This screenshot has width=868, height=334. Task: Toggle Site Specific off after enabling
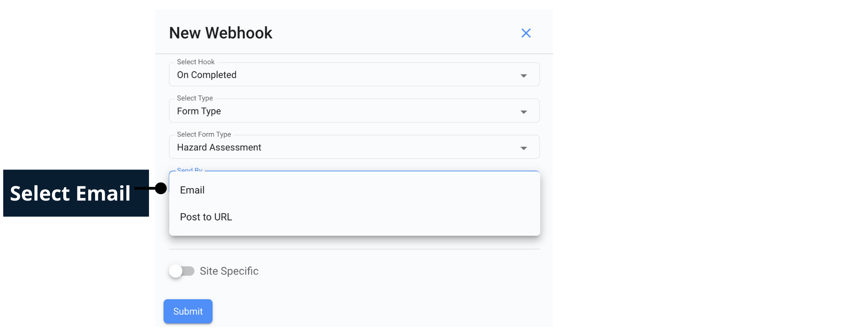click(x=182, y=271)
